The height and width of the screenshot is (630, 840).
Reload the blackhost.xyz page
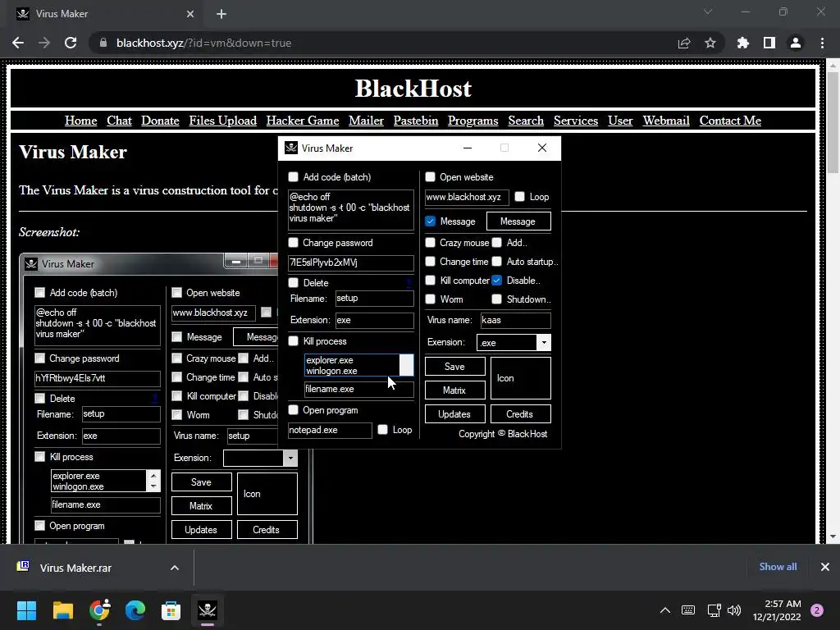(x=71, y=43)
